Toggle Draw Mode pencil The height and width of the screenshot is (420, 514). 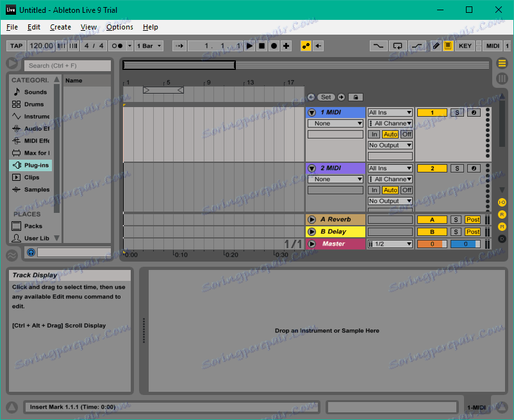pos(436,46)
